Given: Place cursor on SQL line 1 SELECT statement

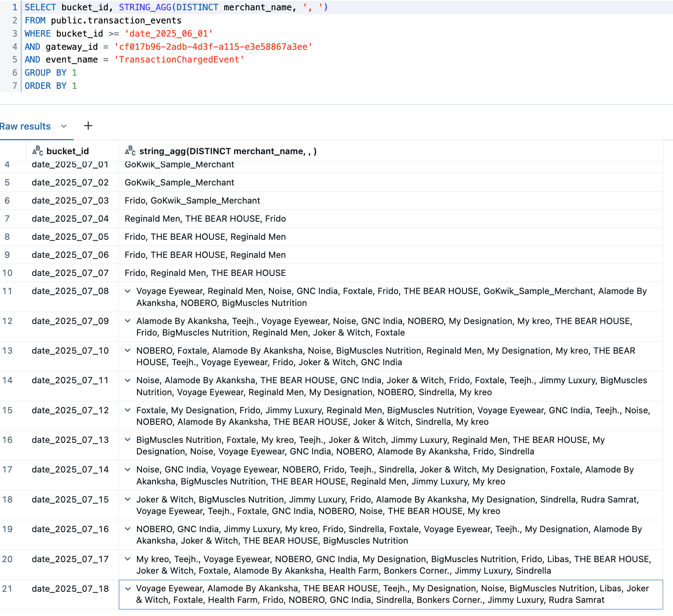Looking at the screenshot, I should coord(176,7).
